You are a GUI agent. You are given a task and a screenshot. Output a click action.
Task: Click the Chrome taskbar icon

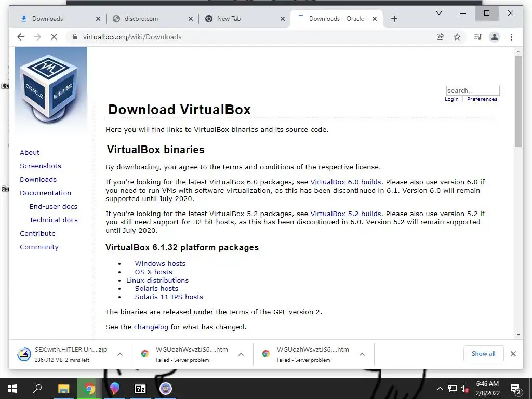tap(89, 389)
